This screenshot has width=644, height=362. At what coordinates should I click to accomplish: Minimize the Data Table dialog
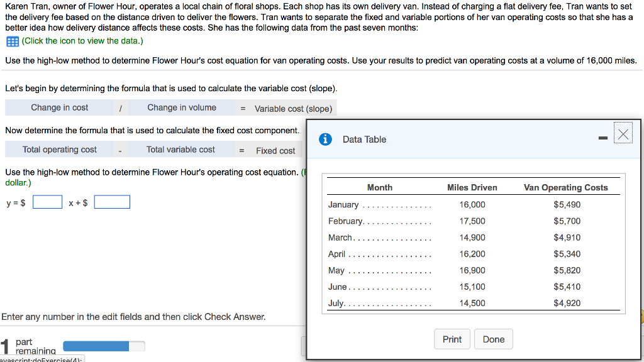coord(603,138)
